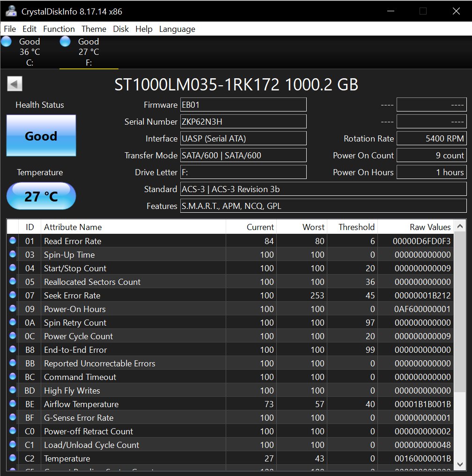Click the Attribute Name column header
This screenshot has height=476, width=472.
(x=133, y=227)
